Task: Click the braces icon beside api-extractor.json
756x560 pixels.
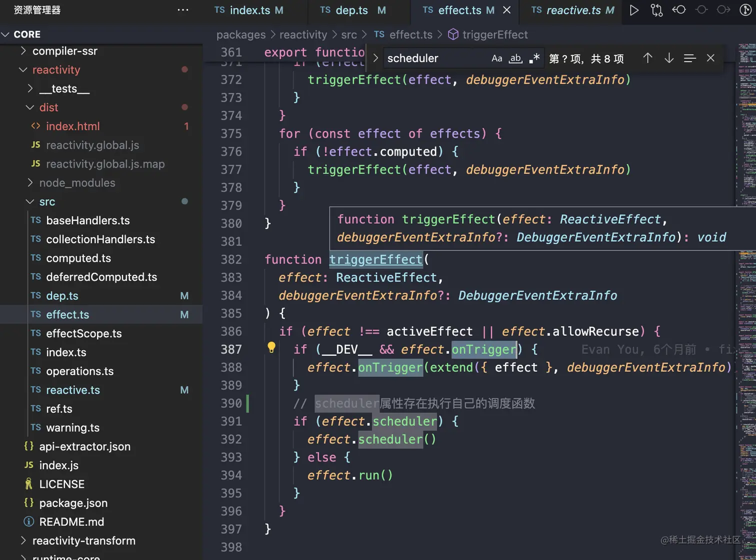Action: pyautogui.click(x=29, y=446)
